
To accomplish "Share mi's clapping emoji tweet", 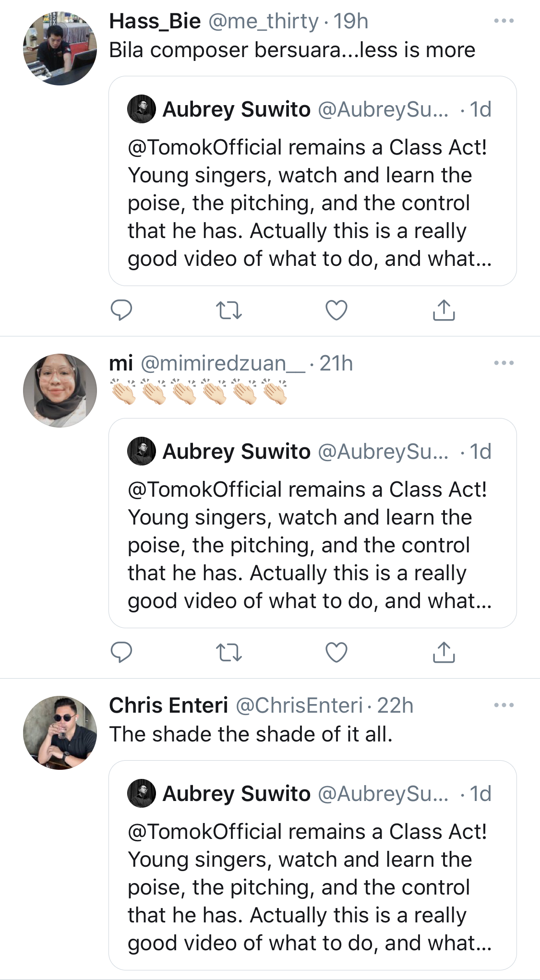I will coord(444,652).
